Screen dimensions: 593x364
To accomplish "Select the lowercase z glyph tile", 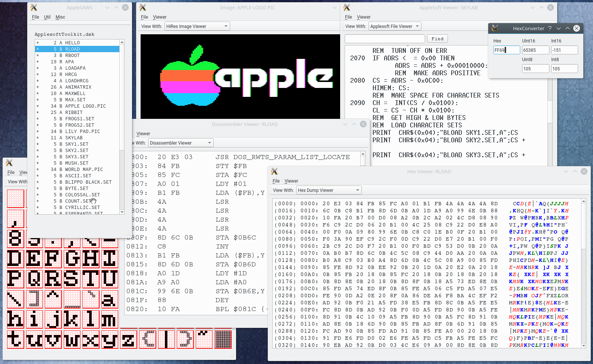I will pos(128,339).
